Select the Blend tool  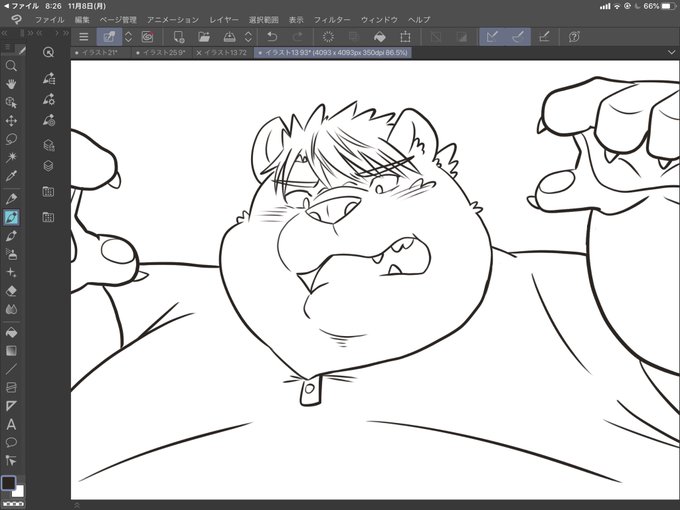(x=11, y=309)
